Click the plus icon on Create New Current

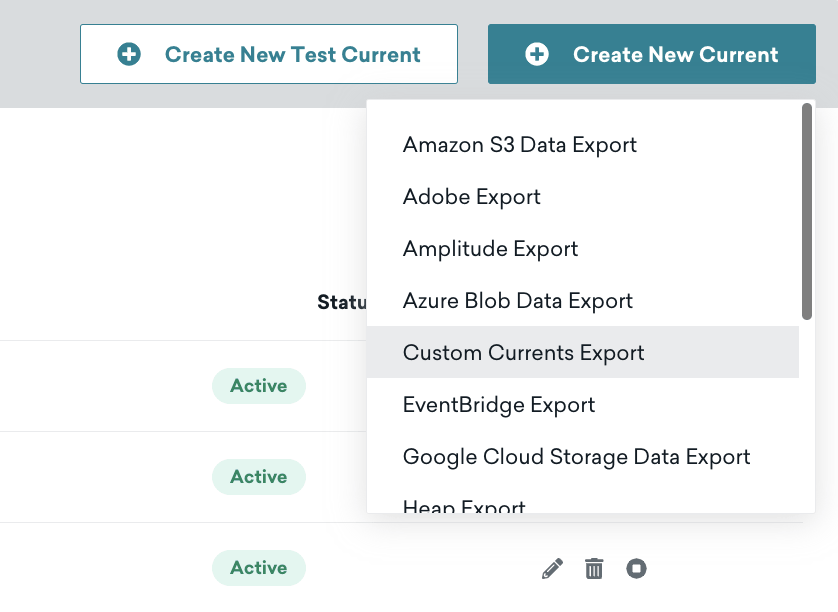[537, 55]
